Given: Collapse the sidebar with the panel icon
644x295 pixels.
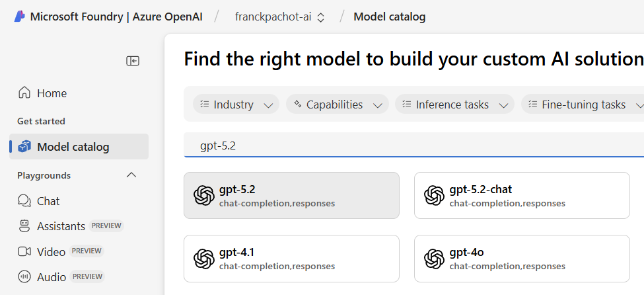Looking at the screenshot, I should click(133, 61).
